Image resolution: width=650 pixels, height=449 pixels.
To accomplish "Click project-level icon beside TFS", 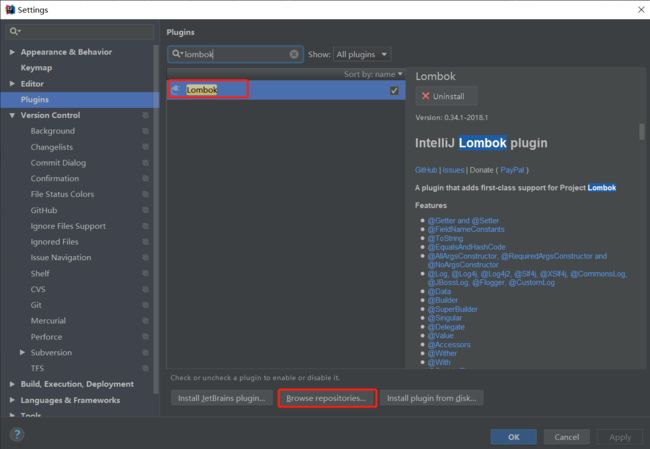I will point(146,368).
